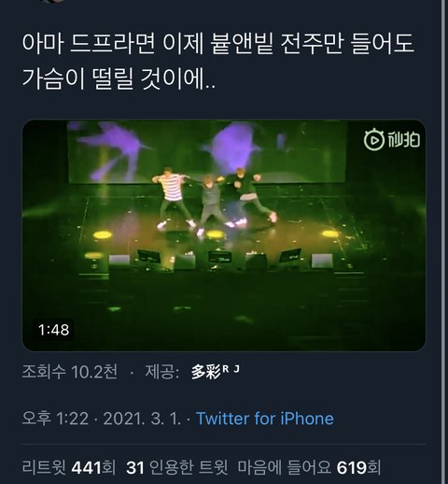Open video provider 多彩 R J profile

(216, 372)
